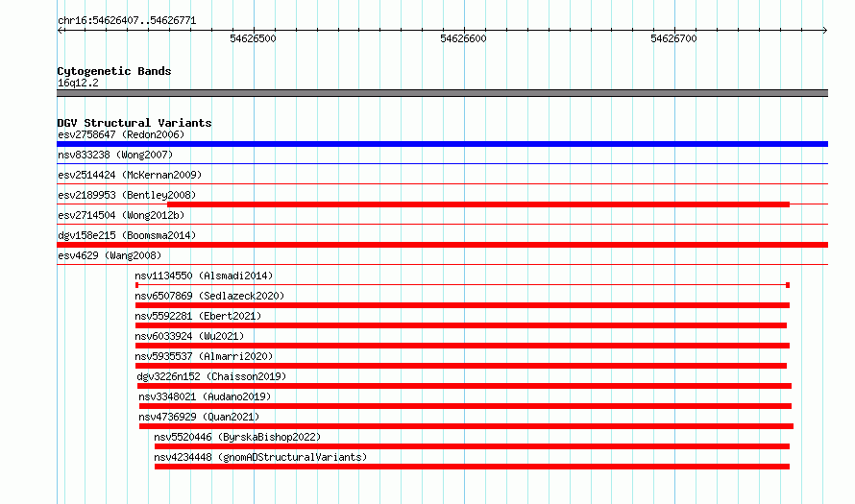This screenshot has height=504, width=855.
Task: Click the 54626700 ruler position label
Action: tap(674, 38)
